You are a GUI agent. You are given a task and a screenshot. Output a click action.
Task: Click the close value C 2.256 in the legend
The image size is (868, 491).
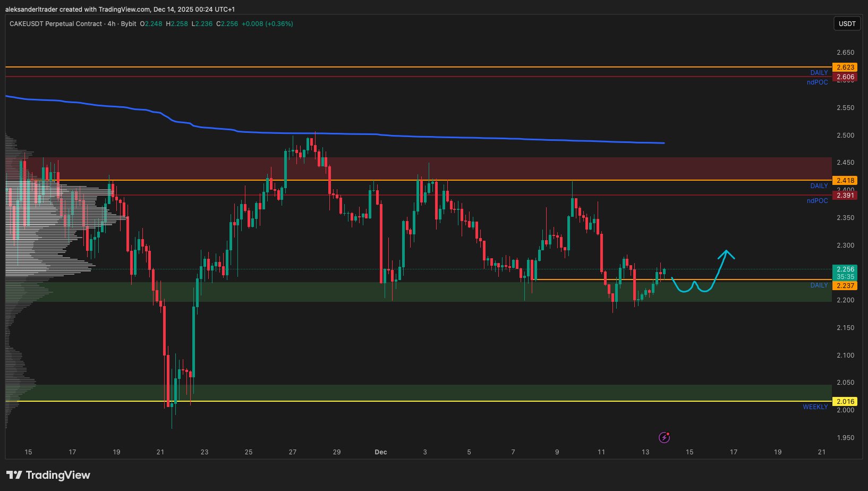click(227, 24)
